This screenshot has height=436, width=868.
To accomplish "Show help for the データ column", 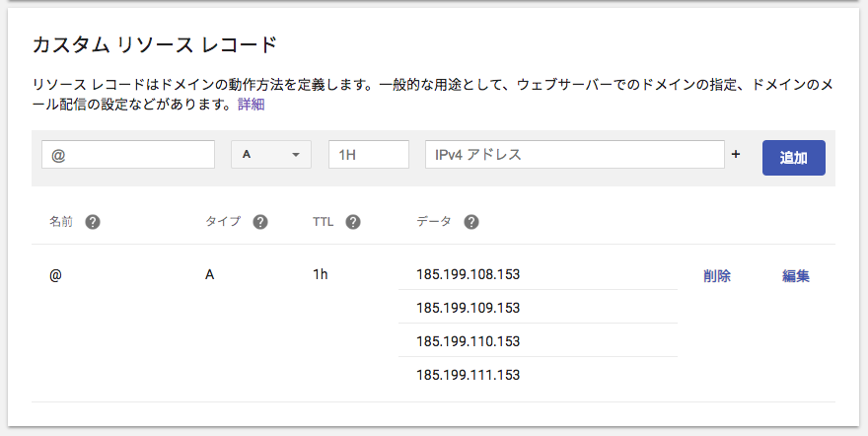I will coord(471,222).
